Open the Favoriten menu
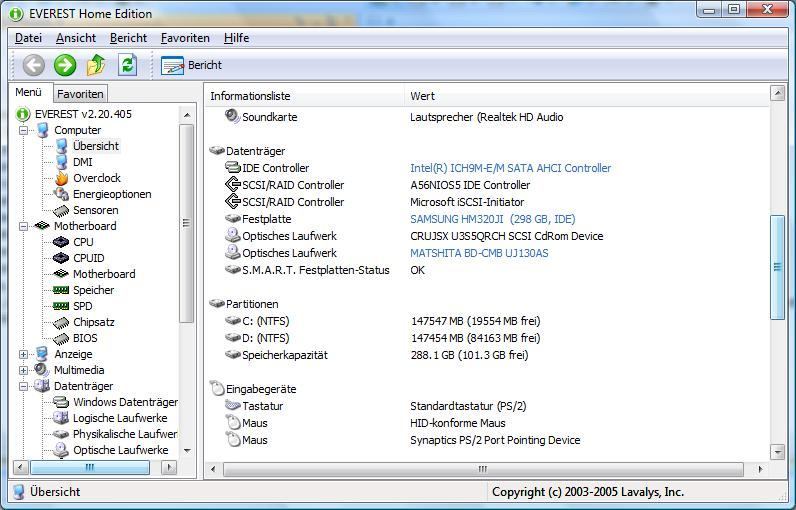The height and width of the screenshot is (510, 796). 185,38
